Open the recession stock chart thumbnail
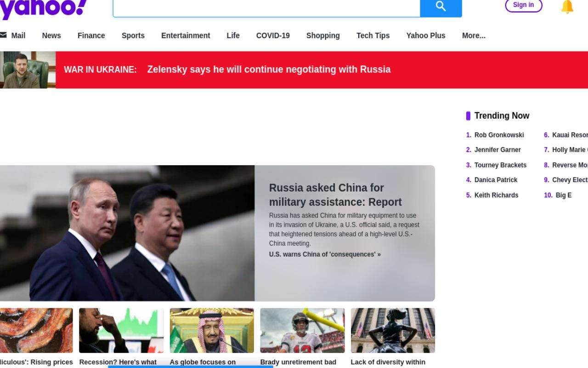This screenshot has width=588, height=368. click(x=121, y=331)
